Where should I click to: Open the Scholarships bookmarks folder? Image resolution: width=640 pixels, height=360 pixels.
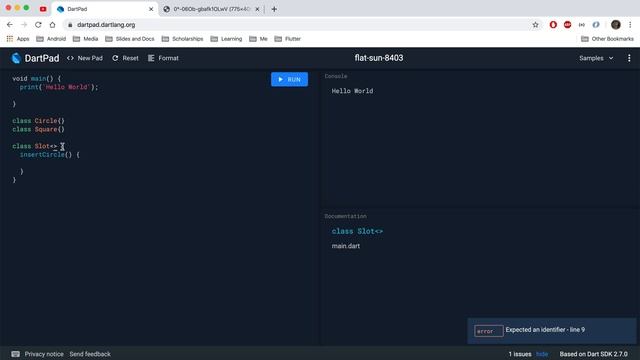coord(182,39)
